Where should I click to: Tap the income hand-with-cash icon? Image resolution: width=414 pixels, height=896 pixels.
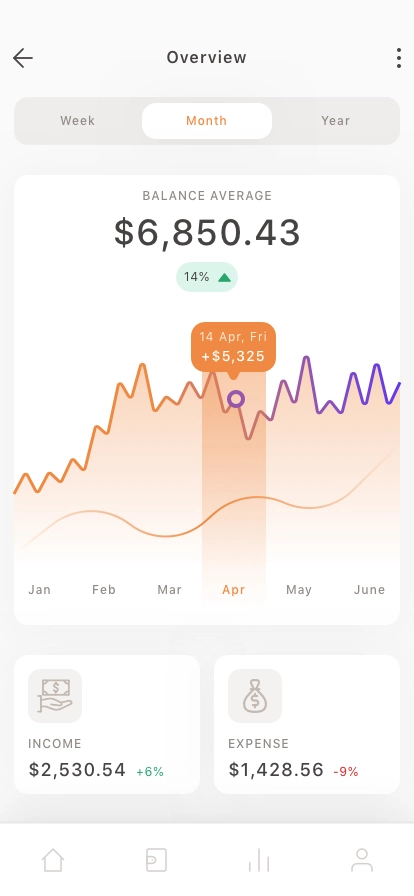click(x=55, y=695)
